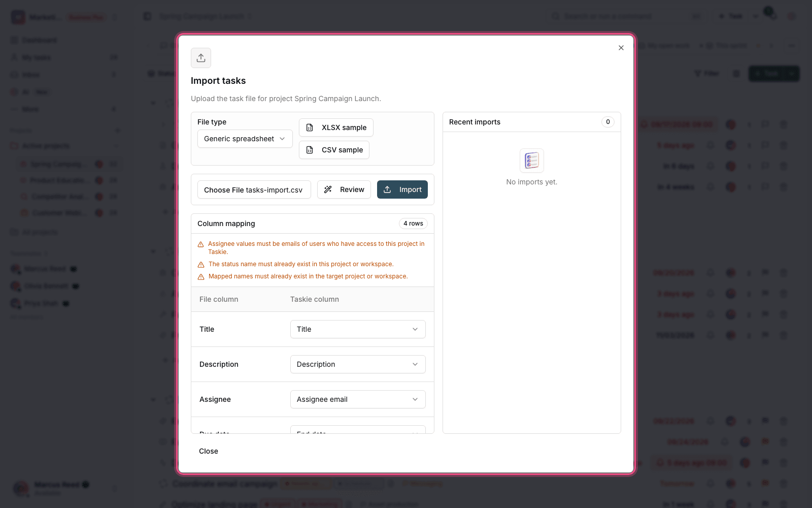
Task: Click the warning icon beside Assignee values message
Action: pos(201,244)
